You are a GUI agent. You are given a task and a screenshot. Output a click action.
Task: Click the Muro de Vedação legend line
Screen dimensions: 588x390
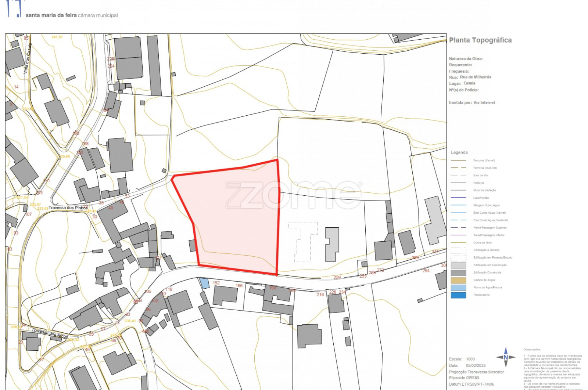tap(458, 190)
